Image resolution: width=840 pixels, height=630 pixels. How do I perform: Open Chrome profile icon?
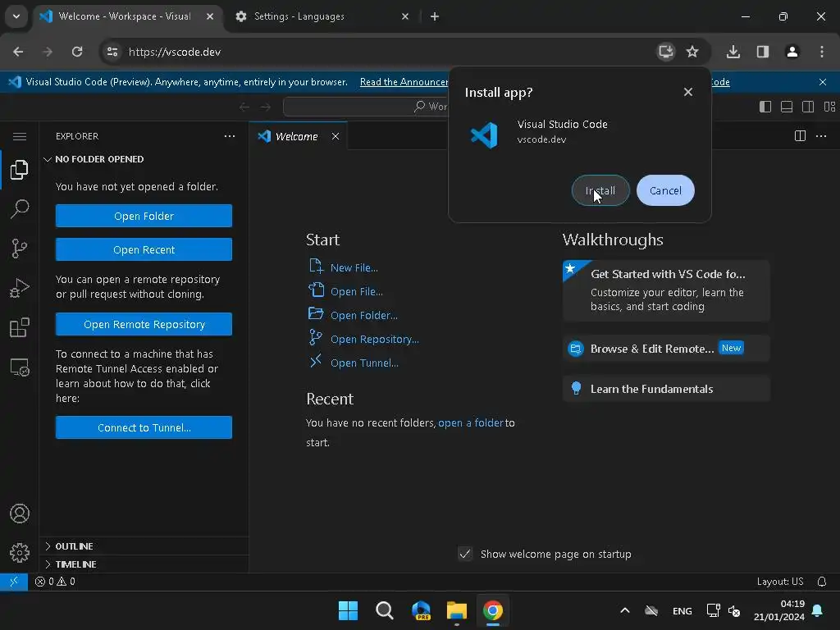(x=792, y=52)
